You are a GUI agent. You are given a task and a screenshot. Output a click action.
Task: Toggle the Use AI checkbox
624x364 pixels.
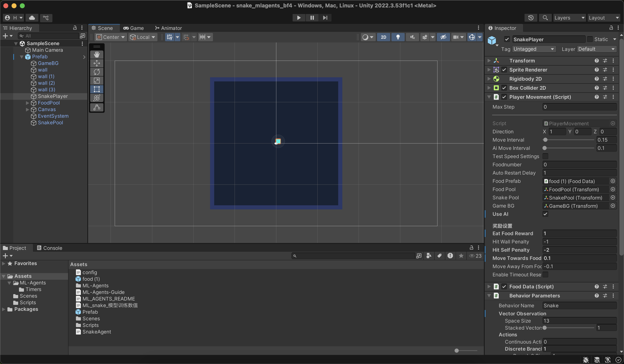[545, 214]
